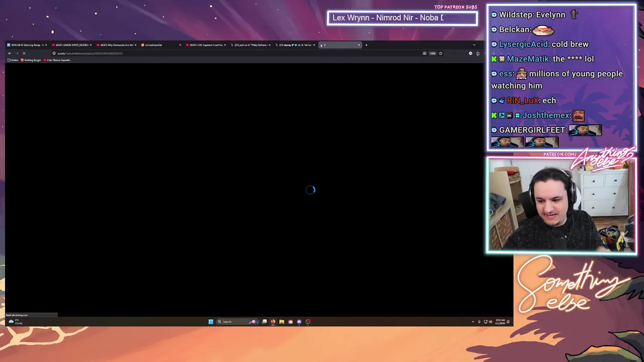Click the taskbar Search box

click(x=238, y=322)
